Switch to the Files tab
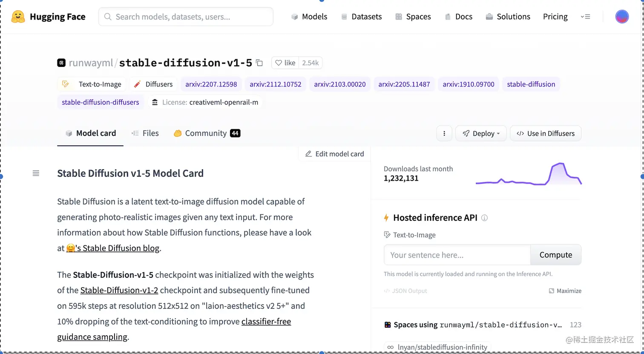 point(145,133)
